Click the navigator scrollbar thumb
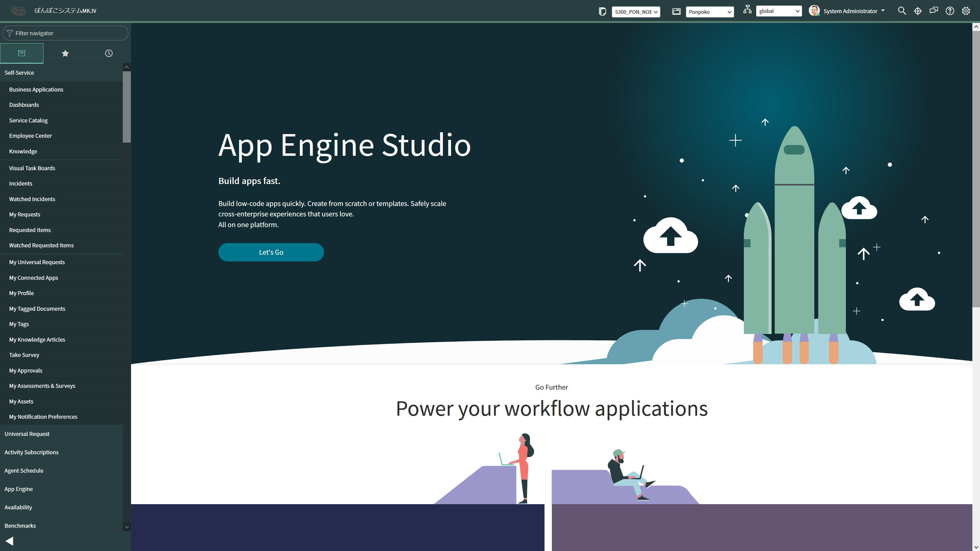This screenshot has height=551, width=980. (x=127, y=107)
